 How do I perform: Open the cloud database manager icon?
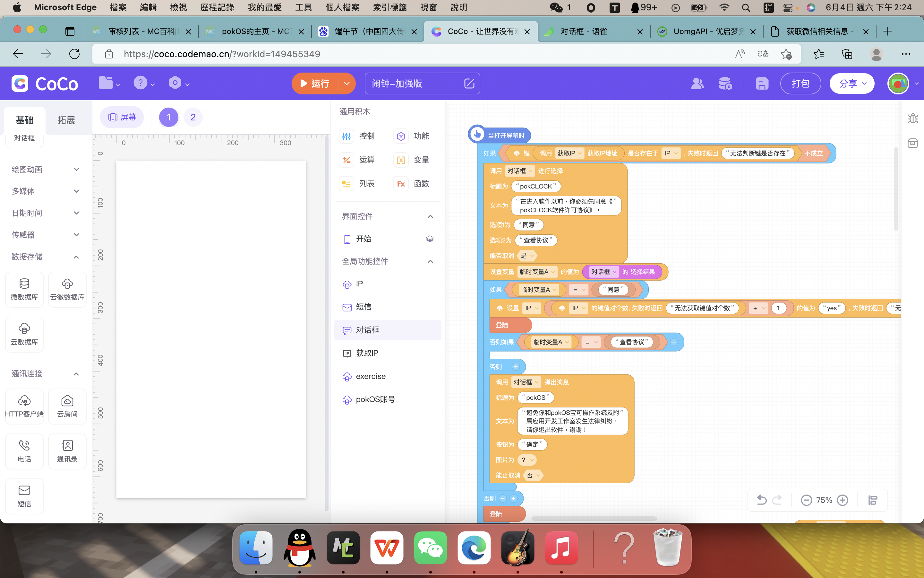click(x=725, y=83)
